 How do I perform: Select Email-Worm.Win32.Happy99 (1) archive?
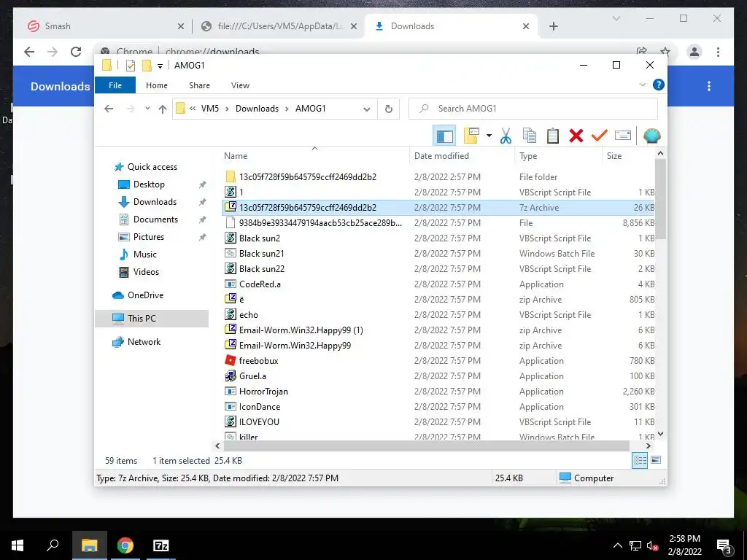(x=301, y=330)
